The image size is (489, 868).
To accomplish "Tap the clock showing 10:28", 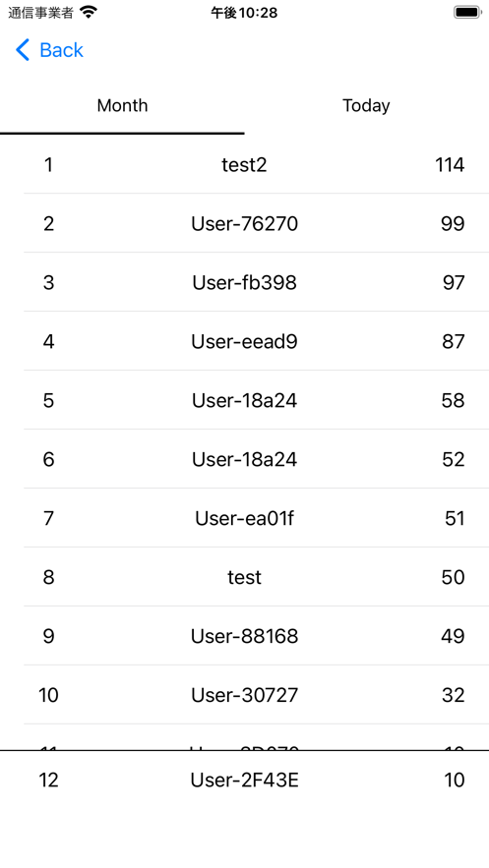I will tap(244, 13).
